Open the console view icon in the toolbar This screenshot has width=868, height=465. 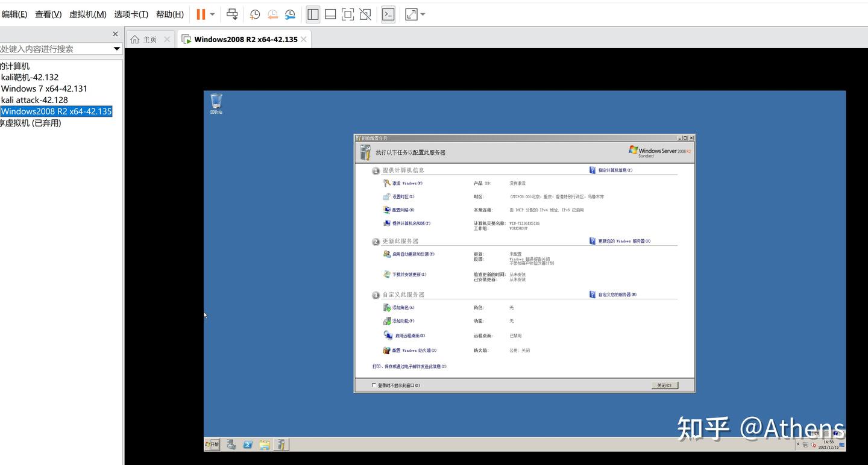(388, 14)
